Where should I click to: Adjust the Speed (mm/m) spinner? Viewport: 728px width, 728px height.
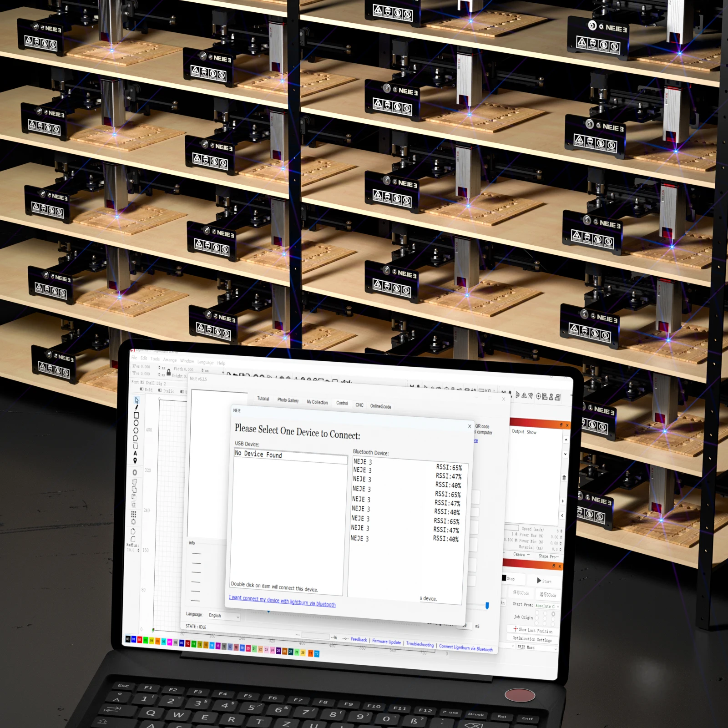(x=561, y=531)
